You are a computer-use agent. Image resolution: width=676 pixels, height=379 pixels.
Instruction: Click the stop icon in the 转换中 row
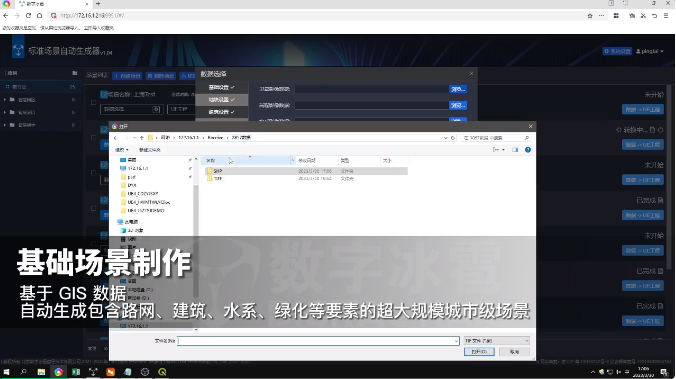click(660, 130)
